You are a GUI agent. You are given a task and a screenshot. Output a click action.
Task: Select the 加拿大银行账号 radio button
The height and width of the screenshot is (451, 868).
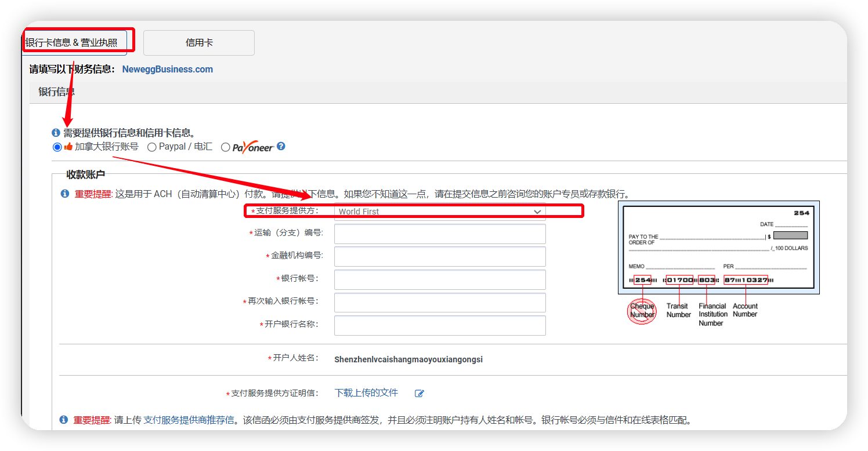[x=56, y=147]
